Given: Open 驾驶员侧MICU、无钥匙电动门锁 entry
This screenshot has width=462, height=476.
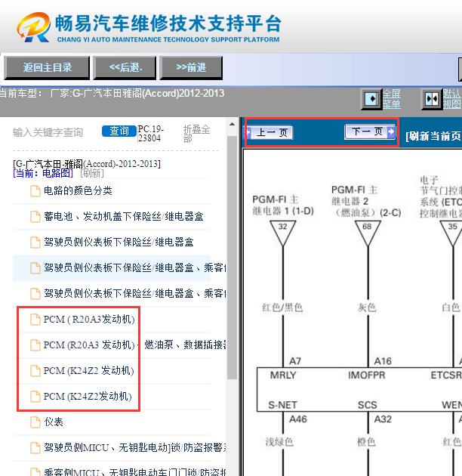Looking at the screenshot, I should (135, 447).
